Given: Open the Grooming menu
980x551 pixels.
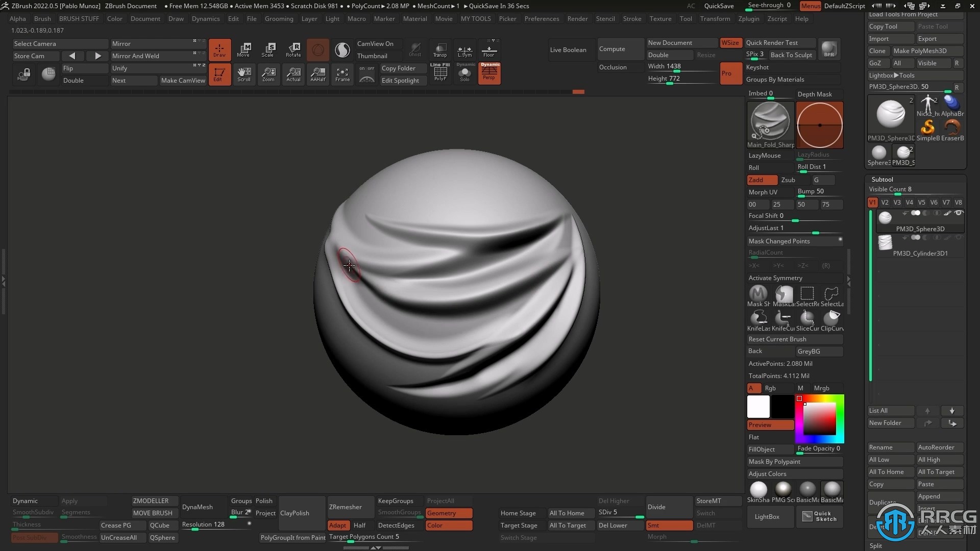Looking at the screenshot, I should 278,18.
